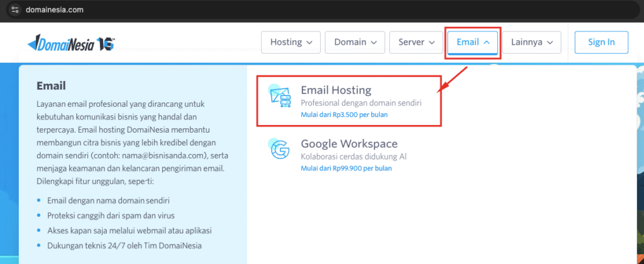Viewport: 644px width, 264px height.
Task: Click 'Mulai dari Rp99.900 per bulan' link
Action: (347, 168)
